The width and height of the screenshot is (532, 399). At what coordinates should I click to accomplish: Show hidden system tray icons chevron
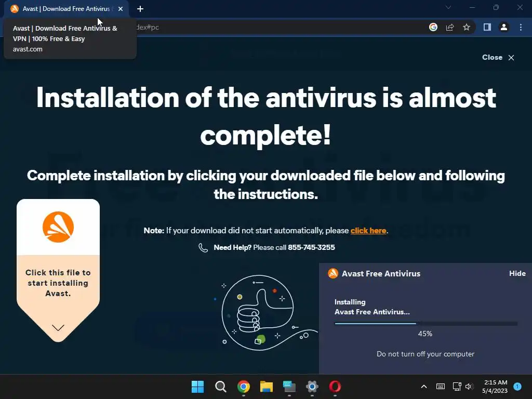[424, 387]
